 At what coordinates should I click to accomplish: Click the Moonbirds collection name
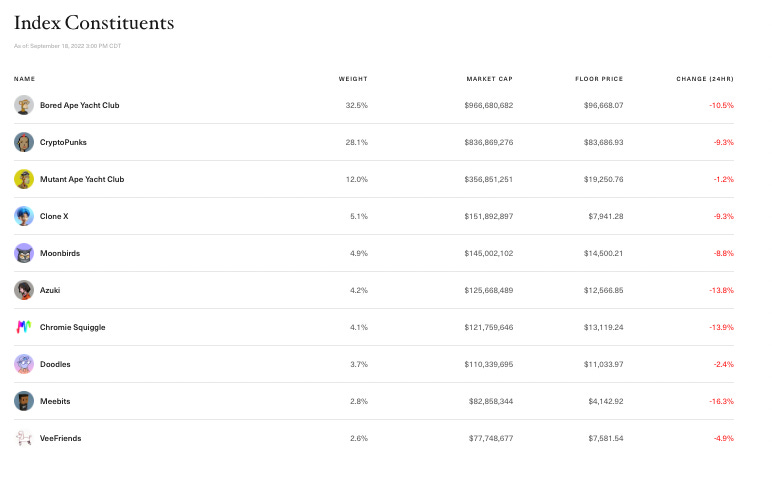point(60,253)
